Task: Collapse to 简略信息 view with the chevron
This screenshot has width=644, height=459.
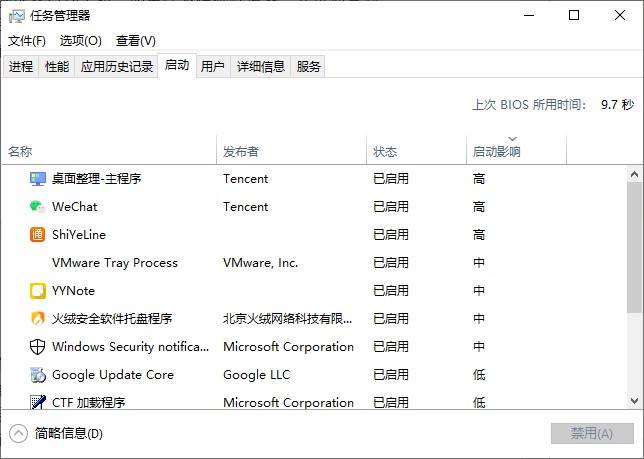Action: point(18,433)
